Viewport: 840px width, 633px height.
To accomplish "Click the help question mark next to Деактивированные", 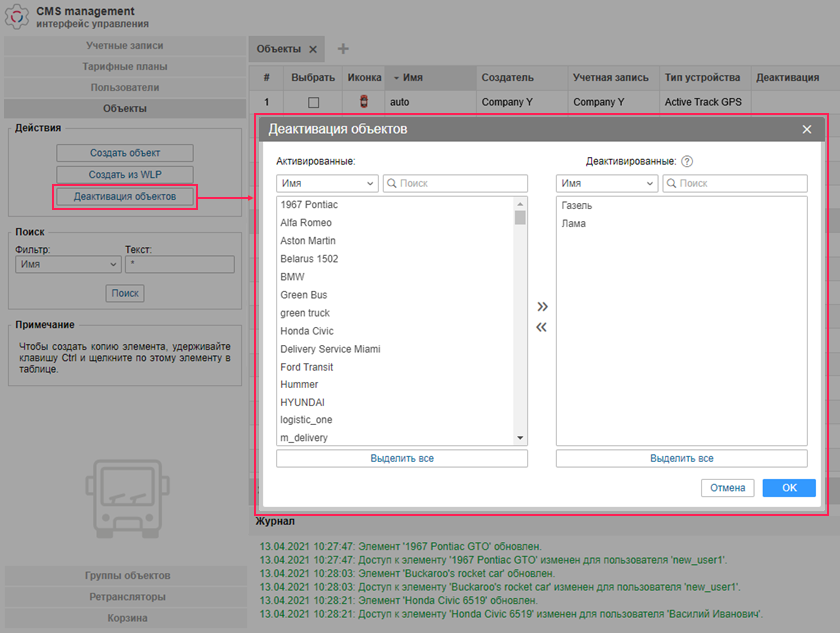I will [687, 161].
